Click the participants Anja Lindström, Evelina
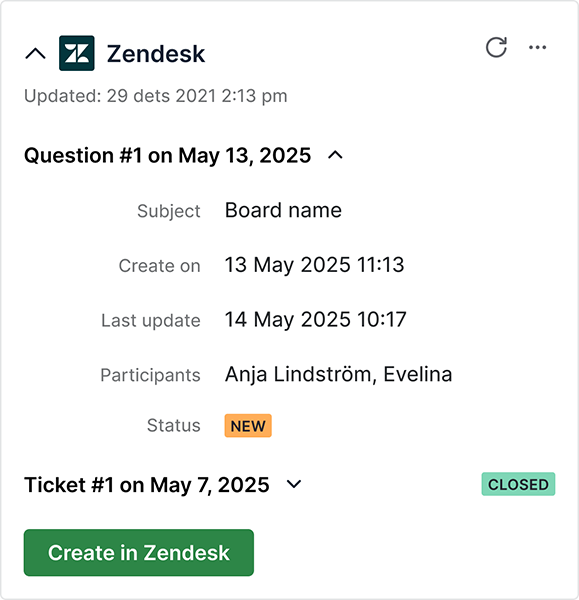 coord(338,374)
